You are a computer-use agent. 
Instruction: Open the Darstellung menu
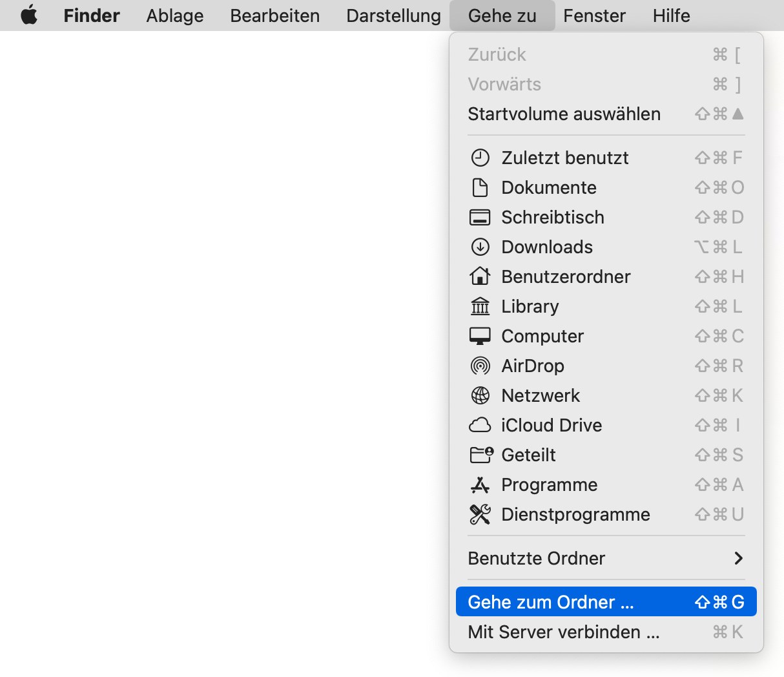click(393, 16)
